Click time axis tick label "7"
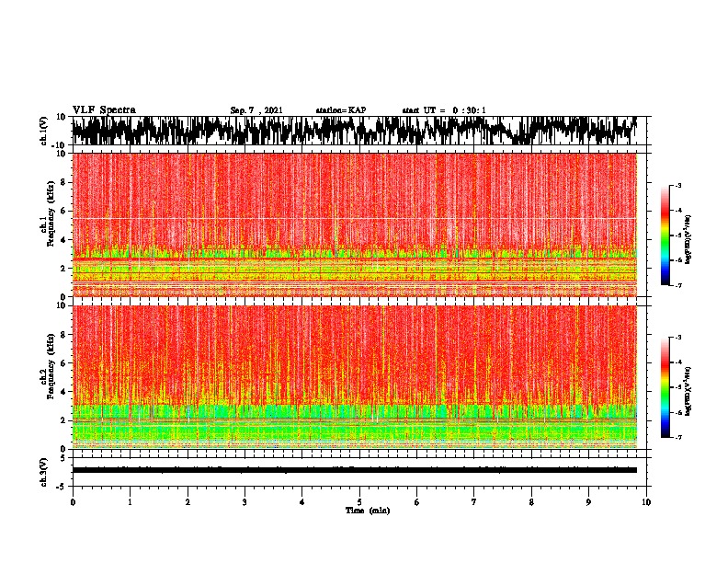The image size is (728, 563). tap(474, 502)
